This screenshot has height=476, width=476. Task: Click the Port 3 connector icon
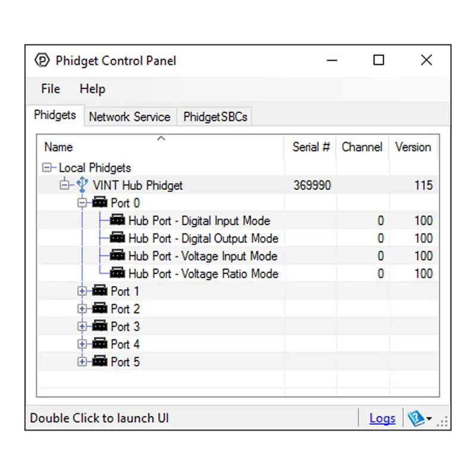point(99,325)
